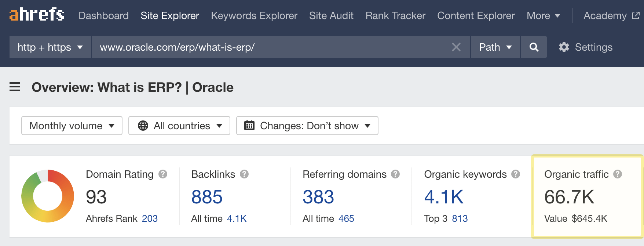Open the More navigation menu
Image resolution: width=644 pixels, height=246 pixels.
[x=543, y=15]
